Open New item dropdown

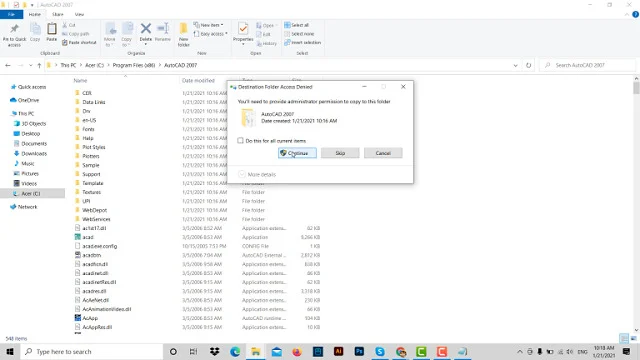pos(208,25)
